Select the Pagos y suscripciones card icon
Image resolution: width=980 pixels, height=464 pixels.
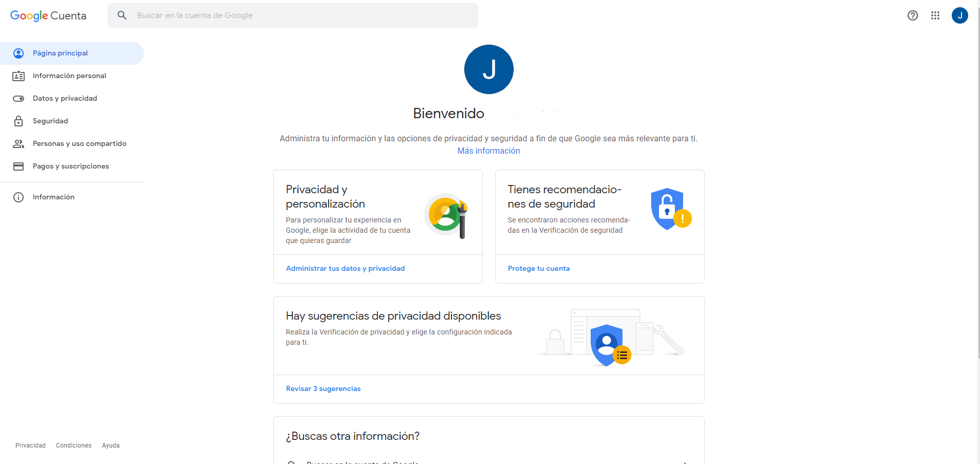click(18, 166)
